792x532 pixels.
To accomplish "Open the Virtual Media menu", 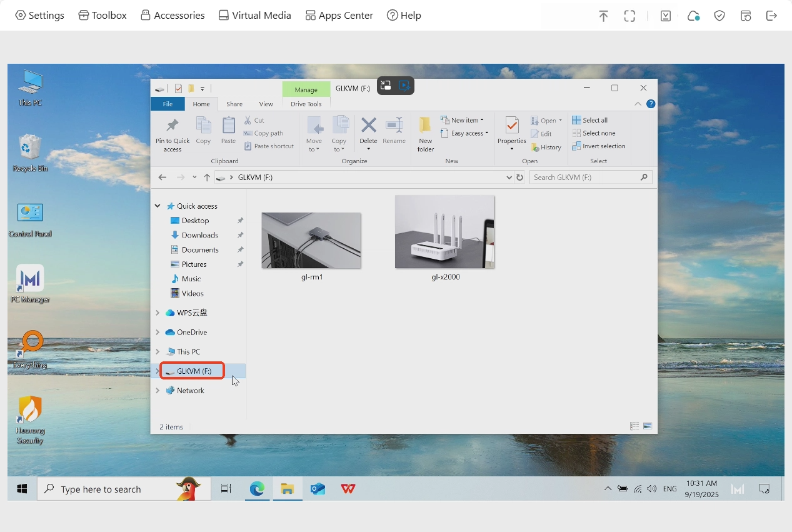I will [255, 16].
